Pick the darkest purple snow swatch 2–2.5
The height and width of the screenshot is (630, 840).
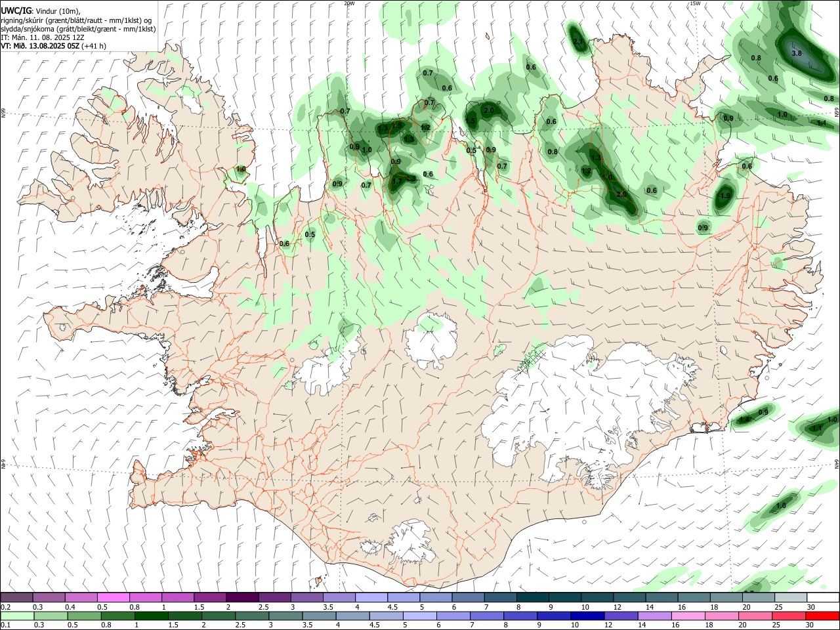pos(242,597)
